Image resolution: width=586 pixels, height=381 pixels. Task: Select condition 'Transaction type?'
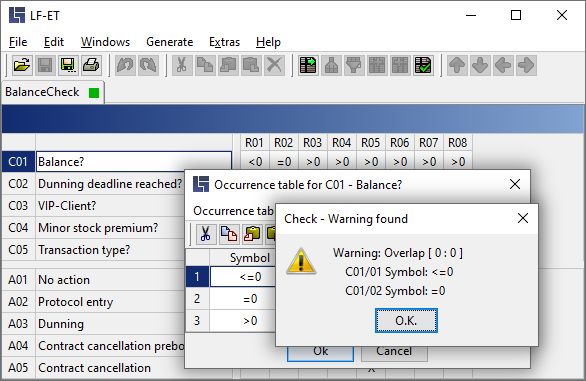(110, 250)
